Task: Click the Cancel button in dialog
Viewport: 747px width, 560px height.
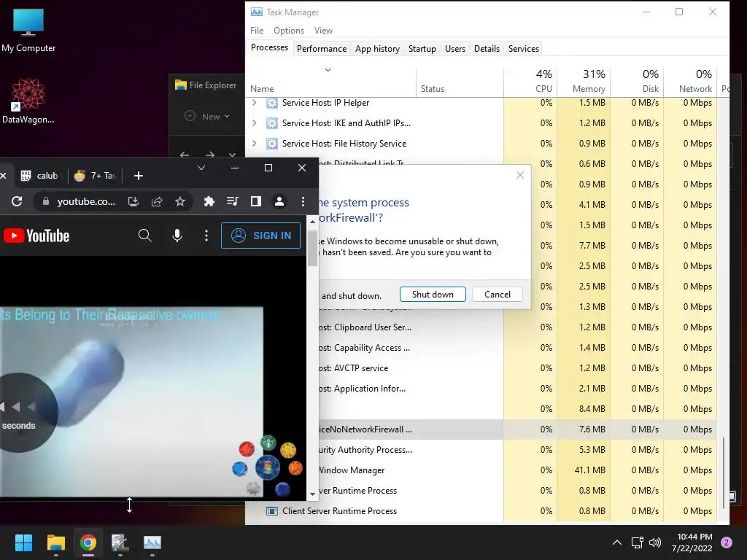Action: [x=498, y=295]
